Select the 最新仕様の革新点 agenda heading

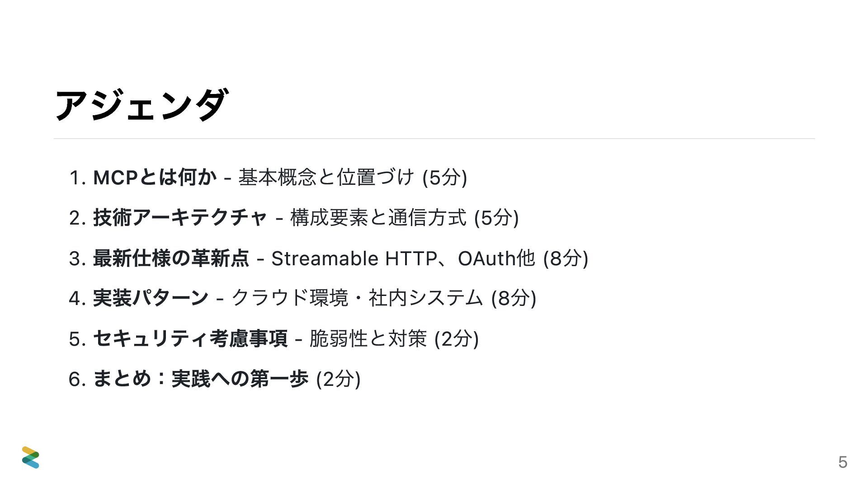pyautogui.click(x=171, y=258)
